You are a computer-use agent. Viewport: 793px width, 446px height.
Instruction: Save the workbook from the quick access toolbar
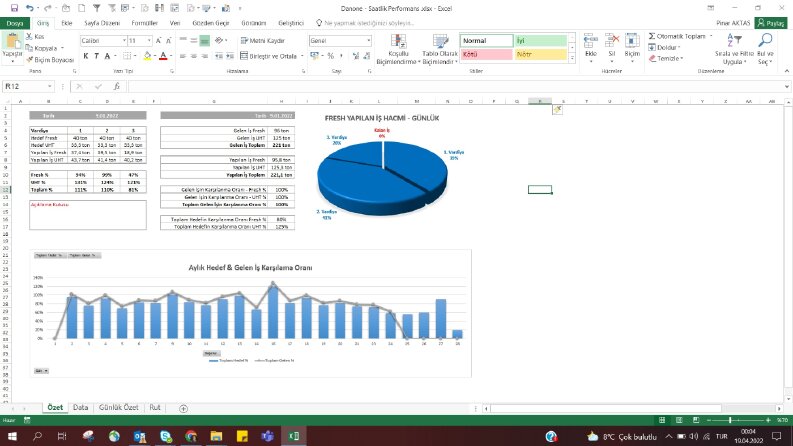coord(14,8)
